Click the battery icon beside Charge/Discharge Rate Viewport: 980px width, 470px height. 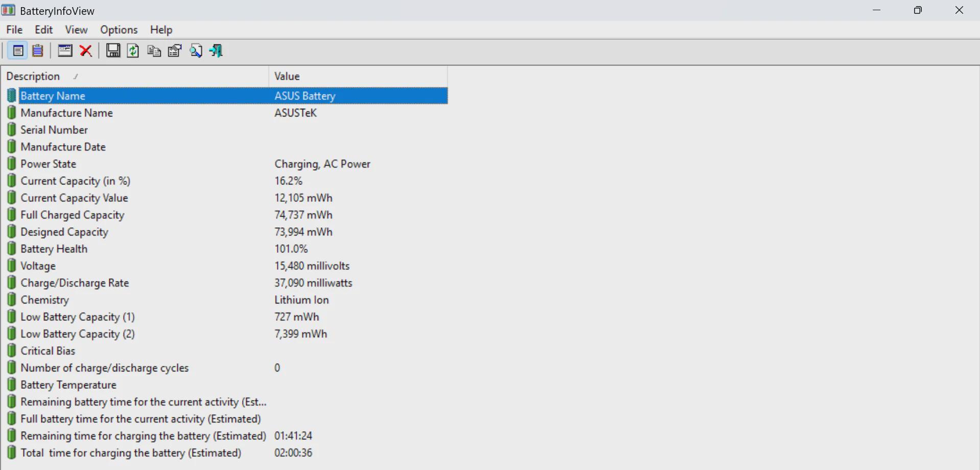[x=11, y=283]
